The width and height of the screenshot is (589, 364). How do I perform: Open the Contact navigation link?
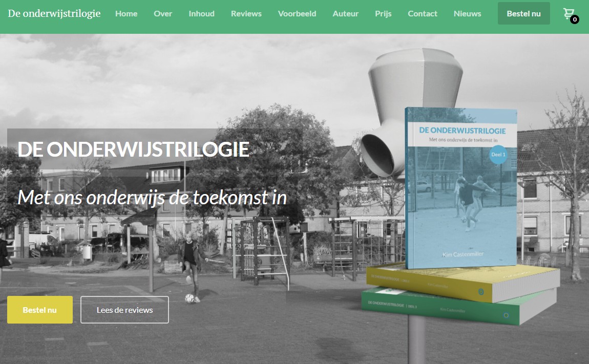423,14
